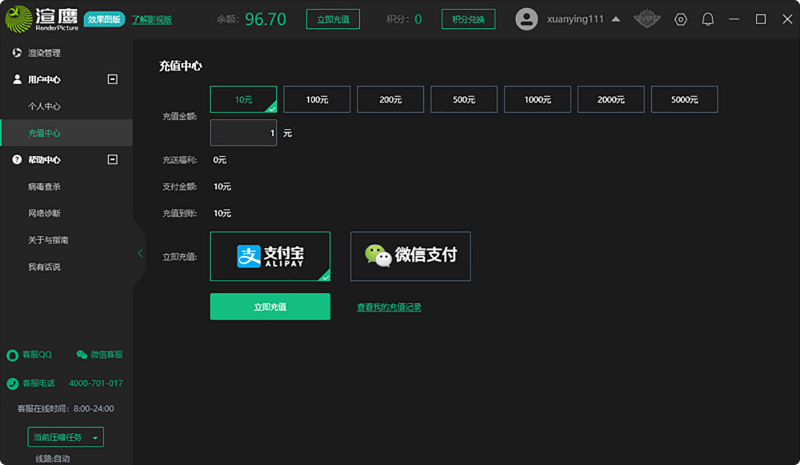800x465 pixels.
Task: Click the 效果图版 badge
Action: [104, 19]
